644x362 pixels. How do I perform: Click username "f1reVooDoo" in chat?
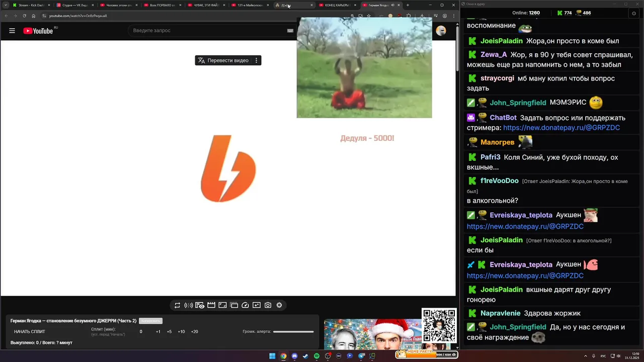click(500, 181)
